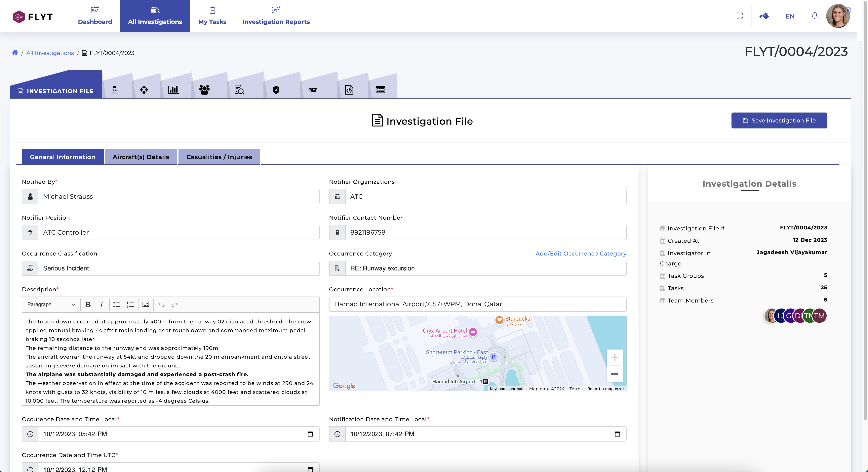Screen dimensions: 868x472
Task: Switch to Aircraft(s) Details tab
Action: (141, 157)
